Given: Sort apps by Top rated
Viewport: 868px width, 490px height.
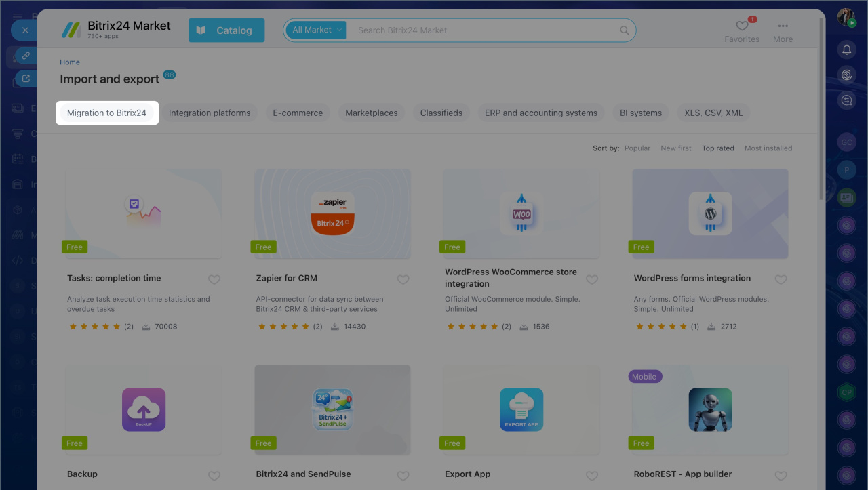Looking at the screenshot, I should click(x=718, y=148).
